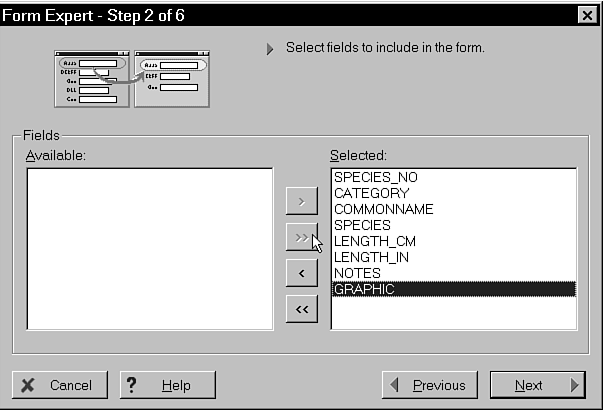Click the single right arrow add-field button
The image size is (608, 412).
tap(301, 200)
